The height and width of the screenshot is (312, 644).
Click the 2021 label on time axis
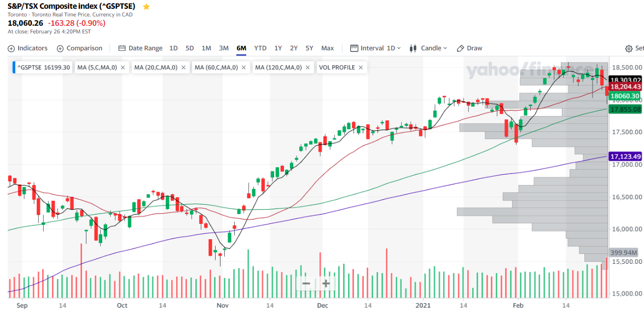[422, 306]
